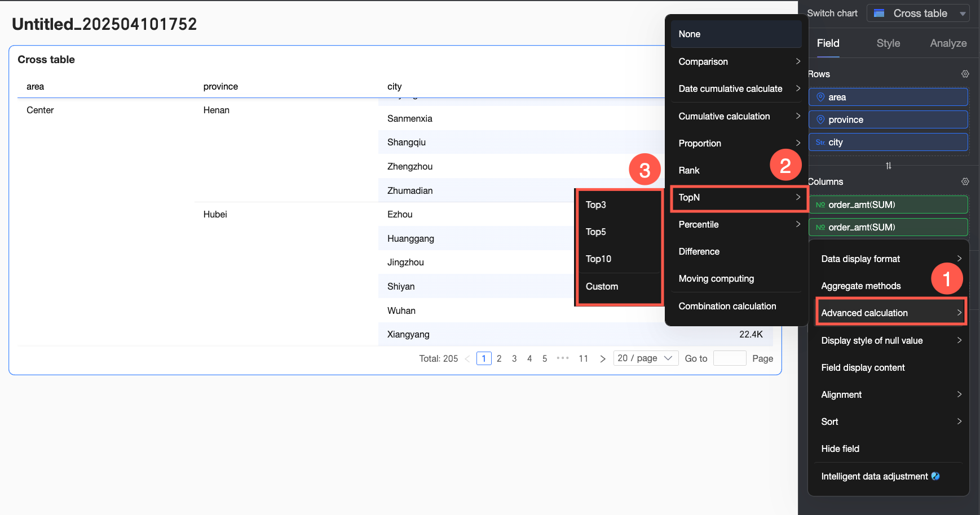Viewport: 980px width, 515px height.
Task: Jump ahead via the pagination ellipsis
Action: tap(563, 358)
